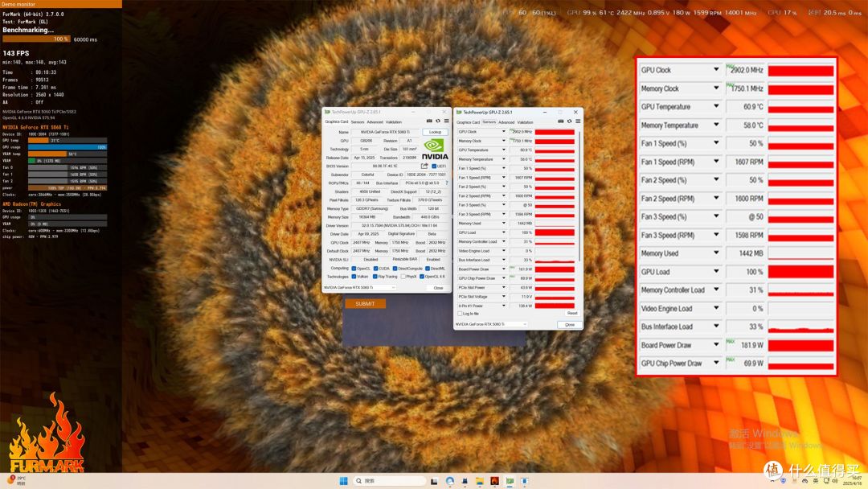The image size is (868, 489).
Task: Toggle the OpenCL checkbox
Action: click(354, 268)
